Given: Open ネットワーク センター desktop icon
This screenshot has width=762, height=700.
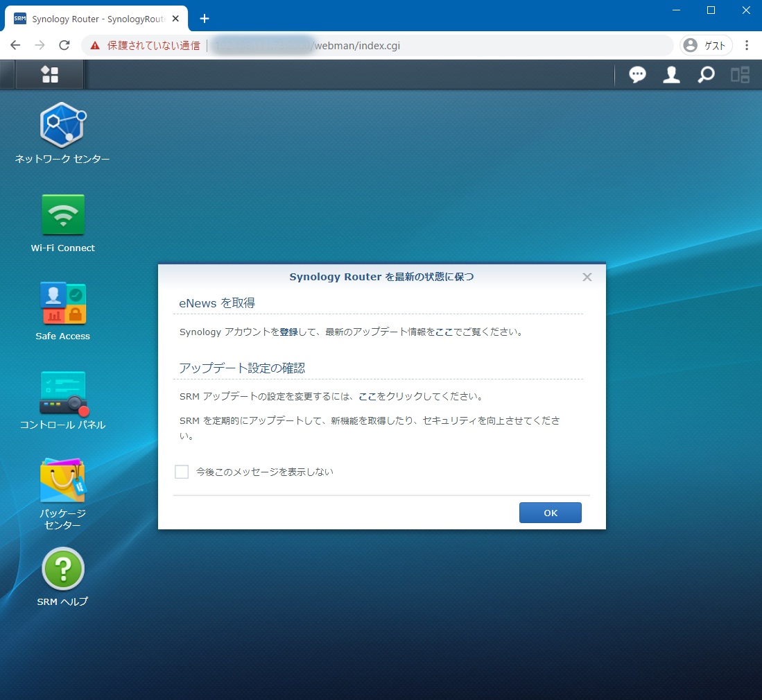Looking at the screenshot, I should pos(62,133).
